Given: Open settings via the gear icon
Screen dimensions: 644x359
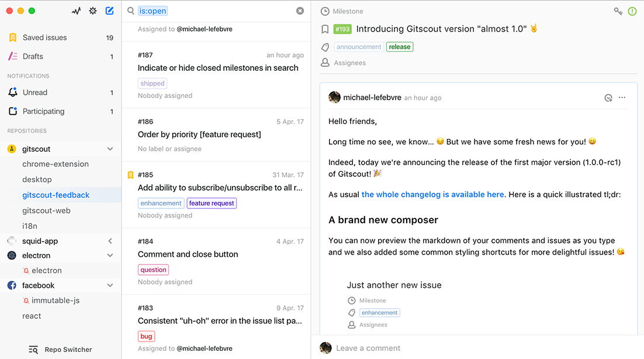Looking at the screenshot, I should [92, 11].
